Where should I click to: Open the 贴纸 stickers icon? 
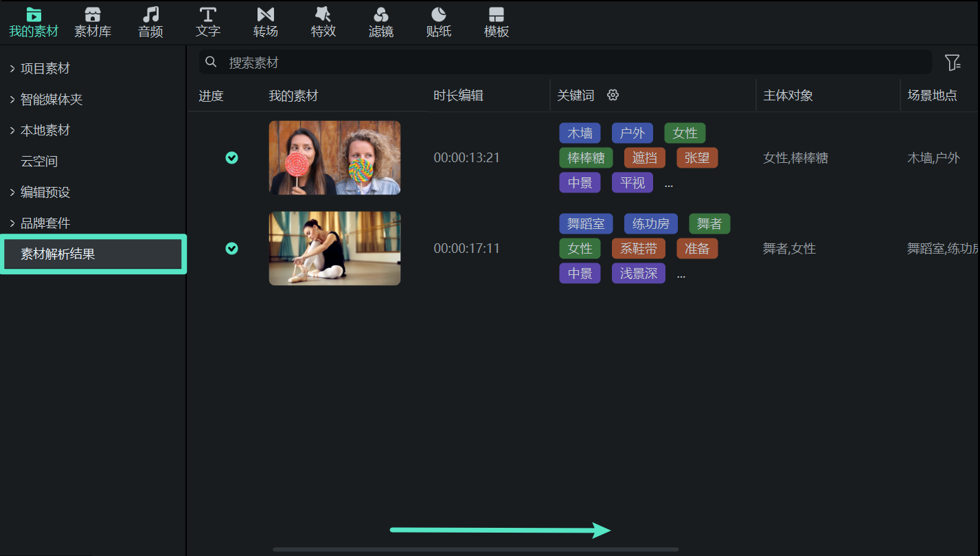pyautogui.click(x=439, y=14)
